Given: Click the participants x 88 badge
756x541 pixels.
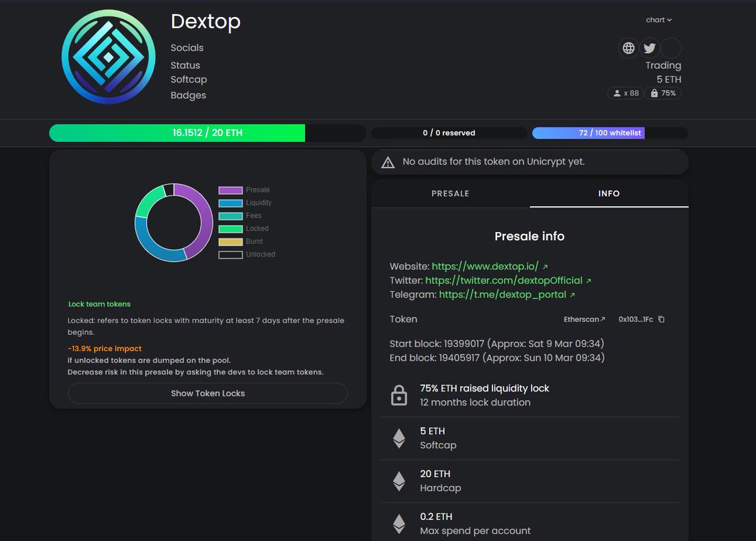Looking at the screenshot, I should (624, 93).
